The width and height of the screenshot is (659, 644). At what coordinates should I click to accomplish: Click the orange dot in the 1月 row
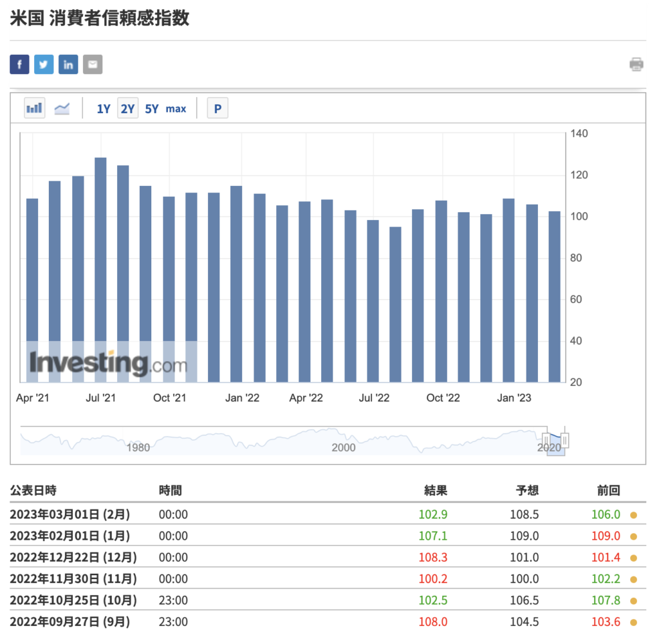tap(633, 537)
